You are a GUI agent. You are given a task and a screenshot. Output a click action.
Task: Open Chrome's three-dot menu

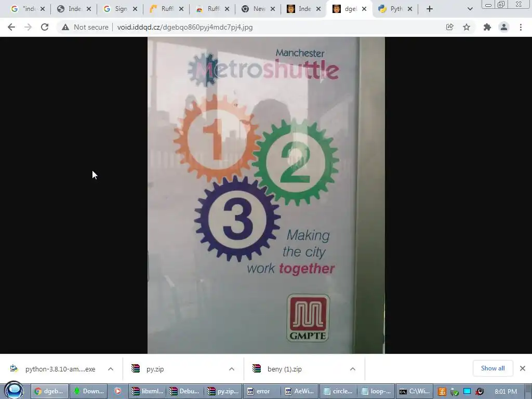point(521,27)
